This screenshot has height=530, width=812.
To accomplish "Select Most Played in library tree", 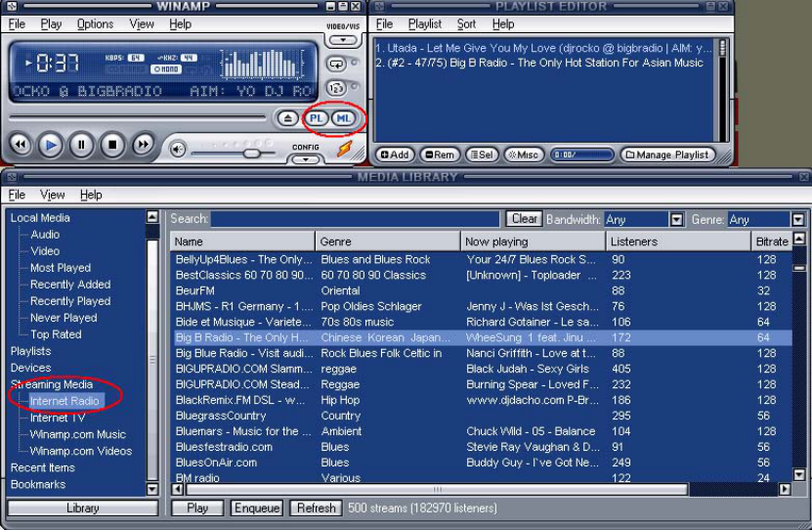I will point(61,267).
